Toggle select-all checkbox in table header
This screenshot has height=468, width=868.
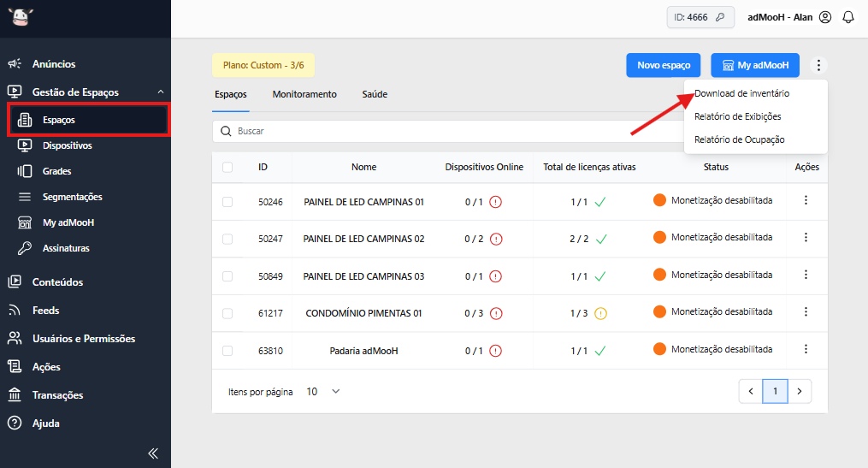pyautogui.click(x=227, y=167)
